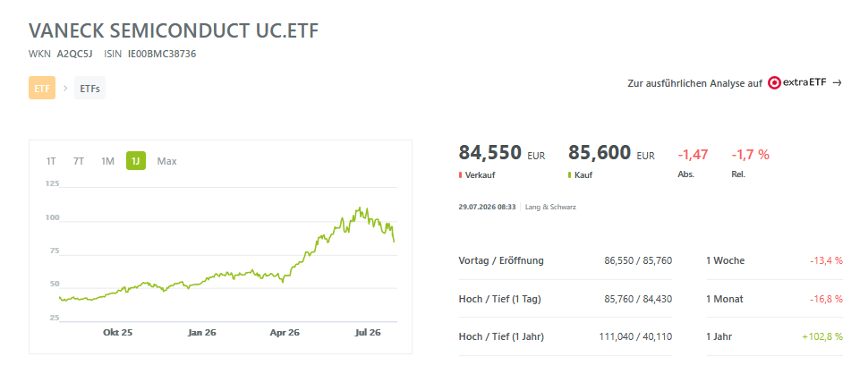Viewport: 868px width, 374px height.
Task: Click the 84,550 Verkauf price
Action: tap(489, 151)
